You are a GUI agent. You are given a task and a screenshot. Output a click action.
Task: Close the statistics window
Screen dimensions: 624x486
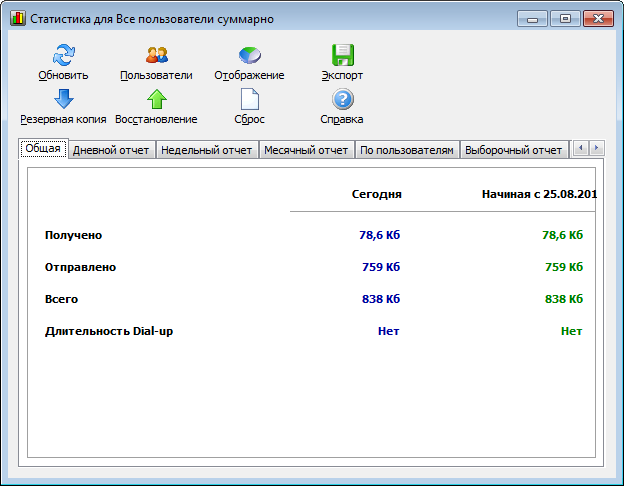(599, 18)
